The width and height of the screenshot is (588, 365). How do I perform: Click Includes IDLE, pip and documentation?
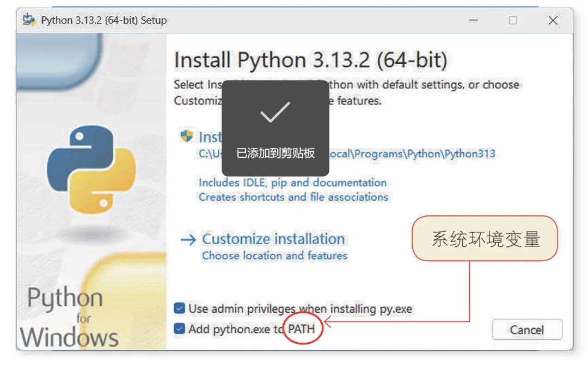point(292,183)
